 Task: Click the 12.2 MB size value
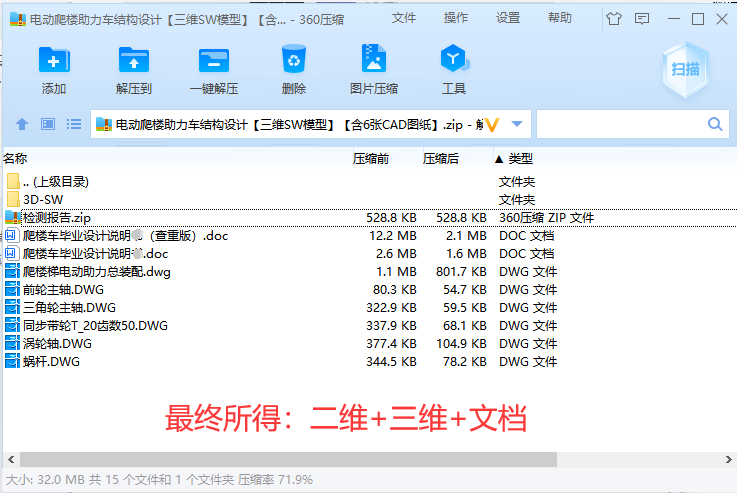click(x=392, y=235)
